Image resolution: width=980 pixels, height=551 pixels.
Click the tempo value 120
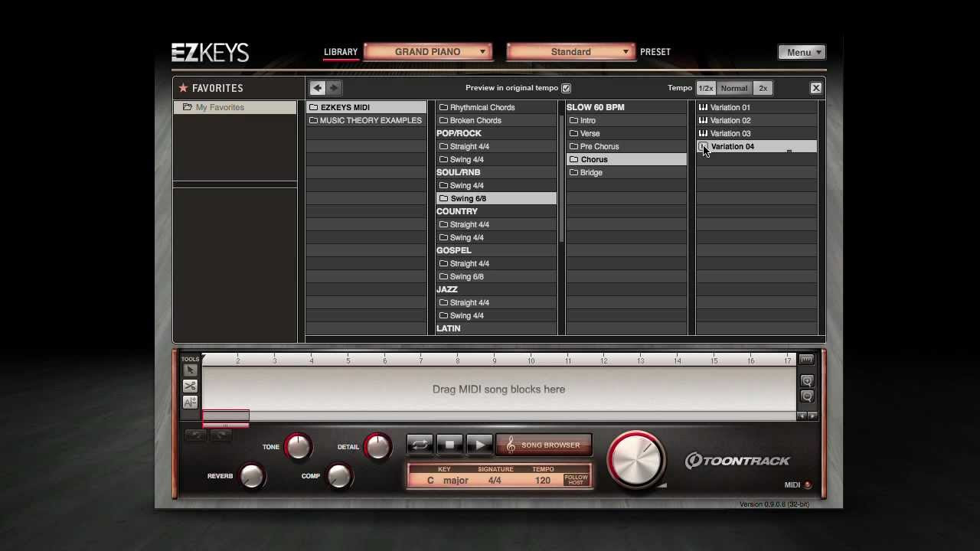click(x=543, y=481)
